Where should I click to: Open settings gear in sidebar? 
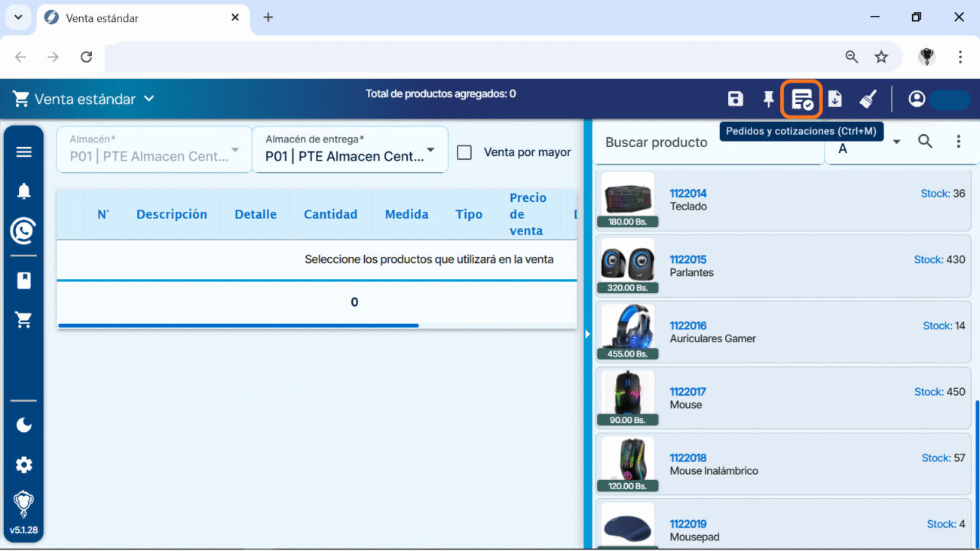[24, 465]
